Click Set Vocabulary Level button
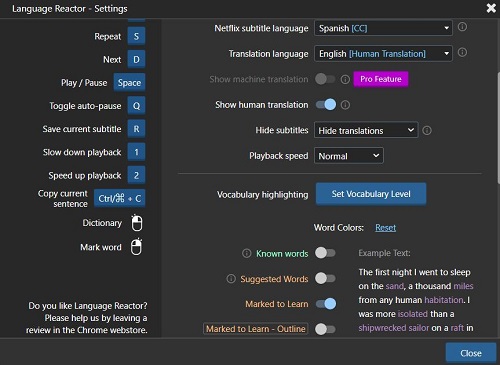This screenshot has width=500, height=365. tap(371, 194)
